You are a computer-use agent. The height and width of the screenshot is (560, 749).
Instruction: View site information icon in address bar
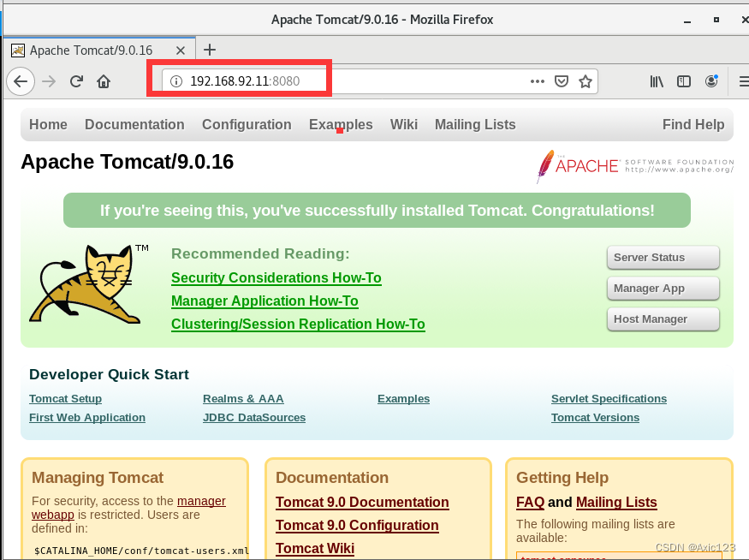(176, 81)
